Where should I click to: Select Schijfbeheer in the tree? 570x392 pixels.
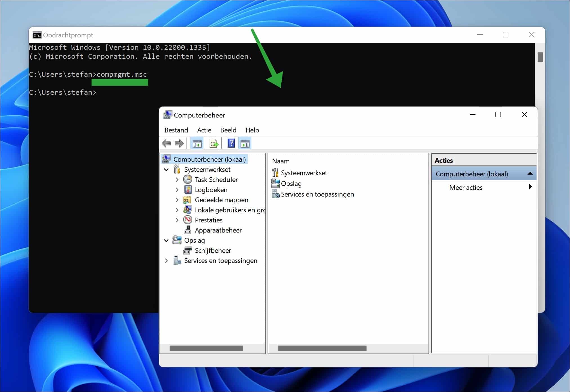click(213, 251)
